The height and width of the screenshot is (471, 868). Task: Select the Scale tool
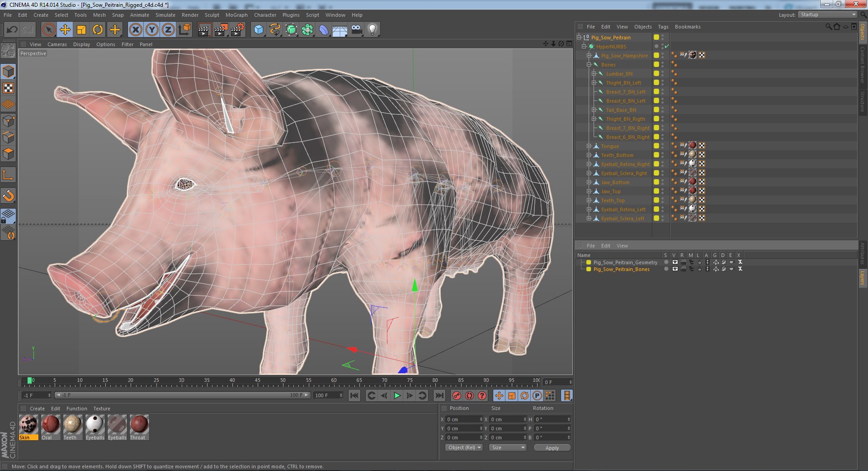tap(81, 30)
